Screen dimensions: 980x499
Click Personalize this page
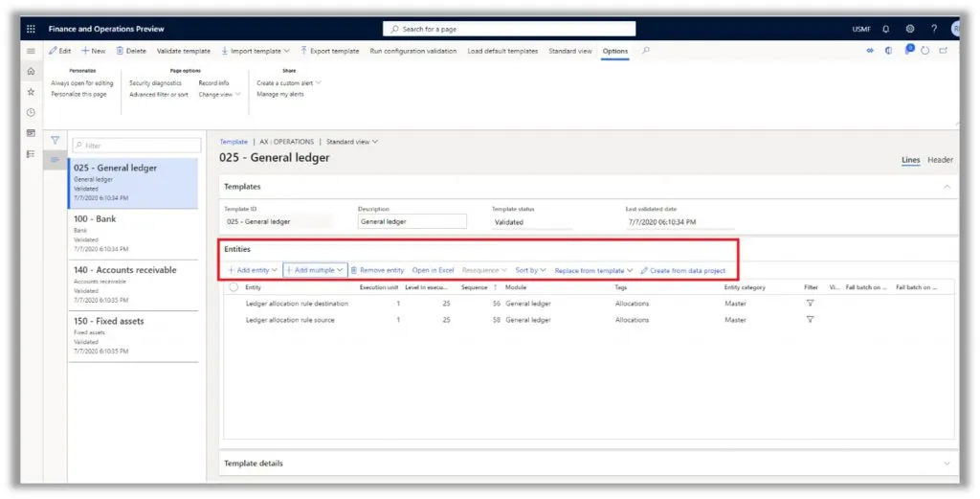(x=78, y=95)
